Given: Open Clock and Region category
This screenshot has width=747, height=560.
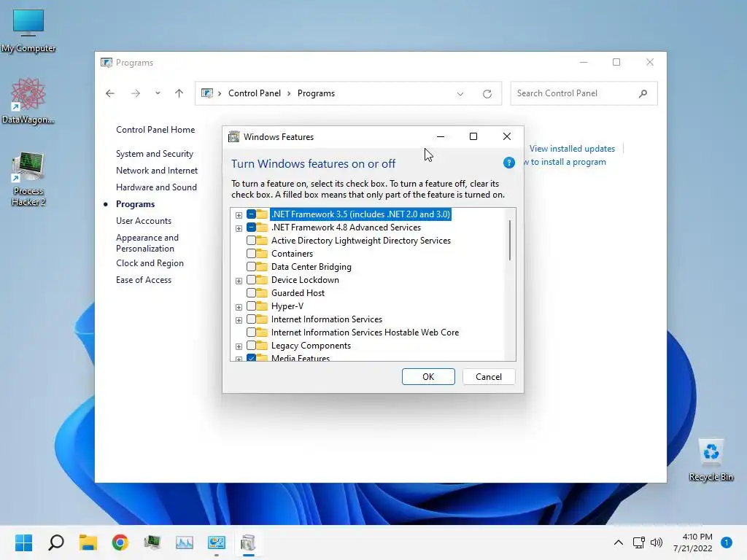Looking at the screenshot, I should point(150,263).
